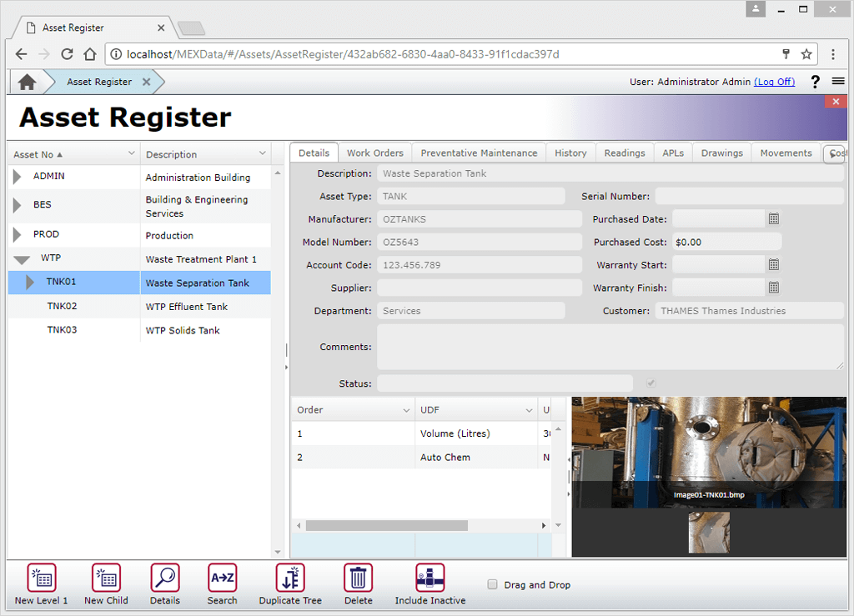
Task: Switch to the Work Orders tab
Action: [374, 153]
